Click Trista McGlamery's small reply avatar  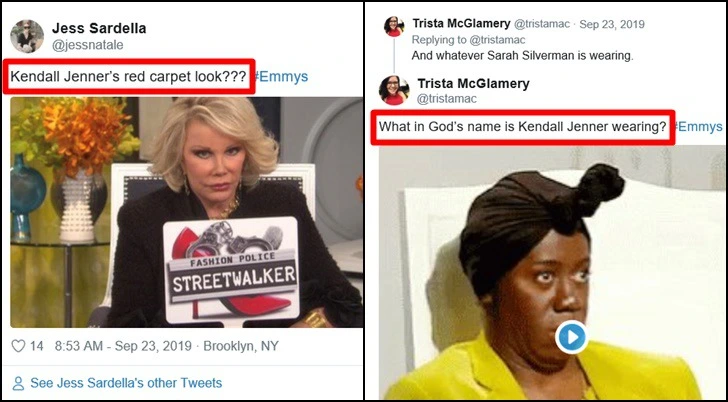click(x=394, y=26)
